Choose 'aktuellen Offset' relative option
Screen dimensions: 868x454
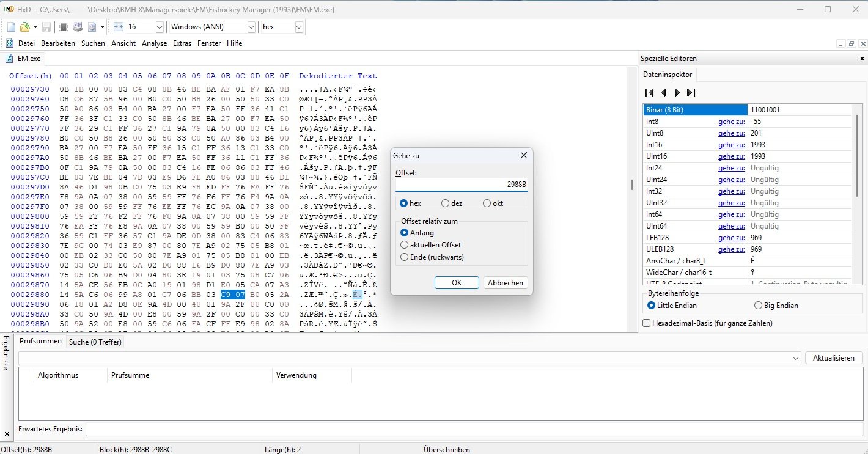pos(404,245)
